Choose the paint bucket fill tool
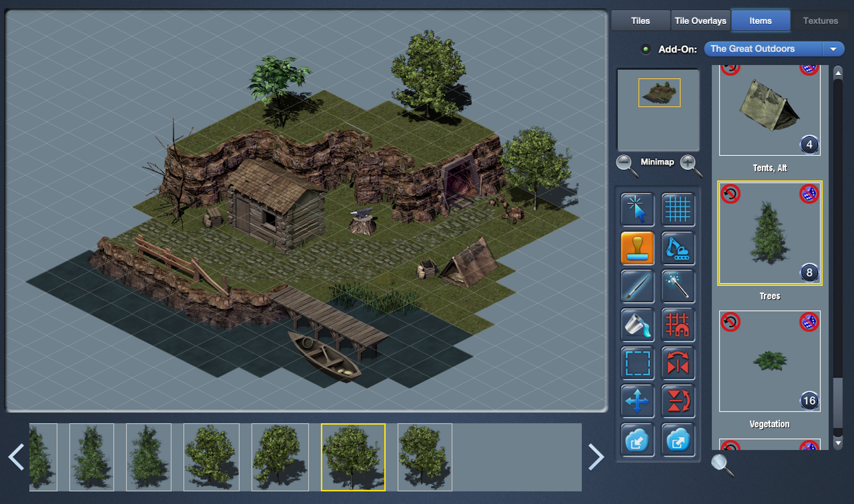Image resolution: width=854 pixels, height=504 pixels. click(x=637, y=325)
